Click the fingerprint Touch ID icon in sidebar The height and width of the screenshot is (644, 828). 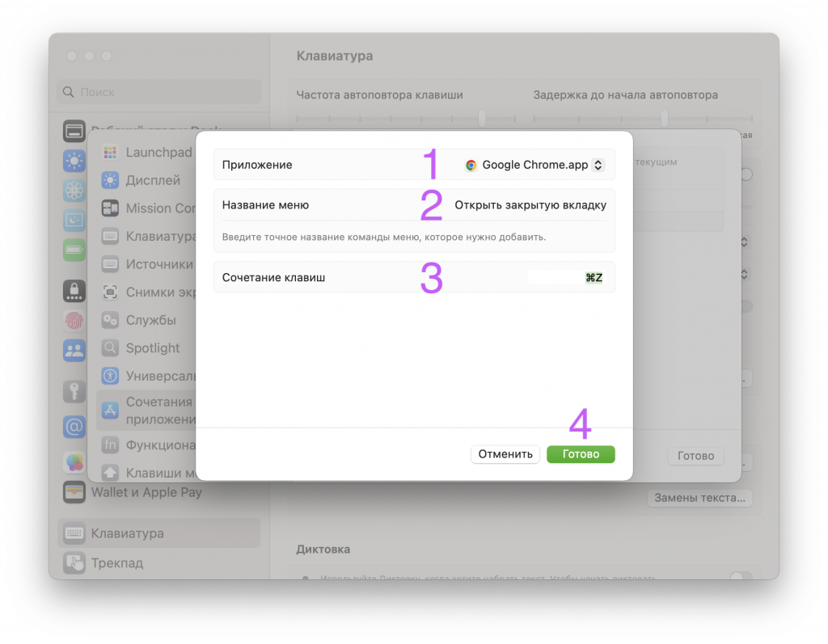coord(74,321)
